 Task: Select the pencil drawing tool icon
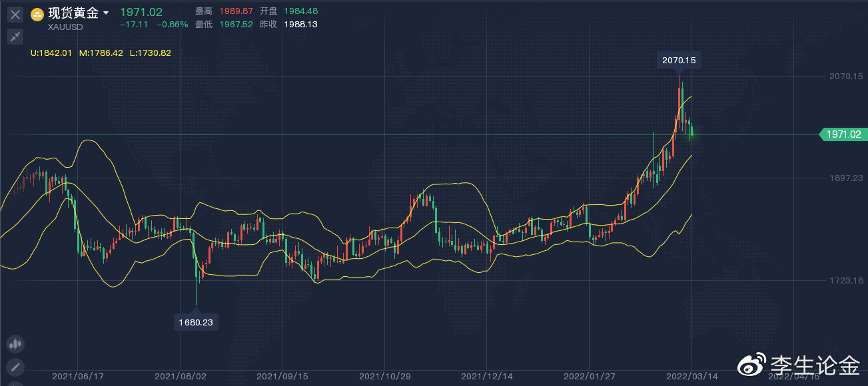[x=15, y=367]
